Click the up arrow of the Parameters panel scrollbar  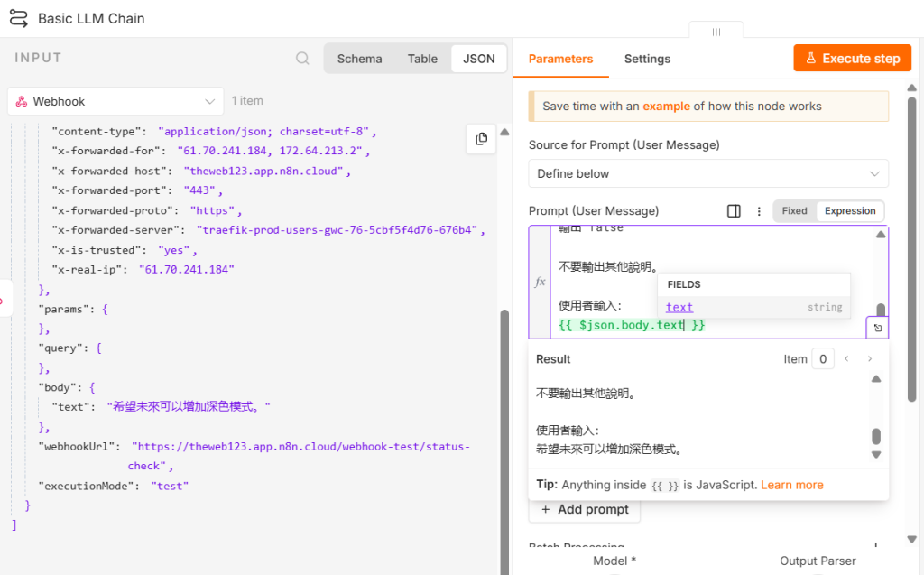tap(911, 88)
